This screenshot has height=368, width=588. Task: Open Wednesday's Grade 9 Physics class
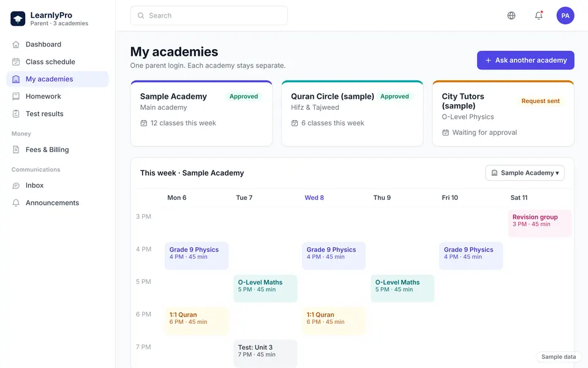click(334, 256)
